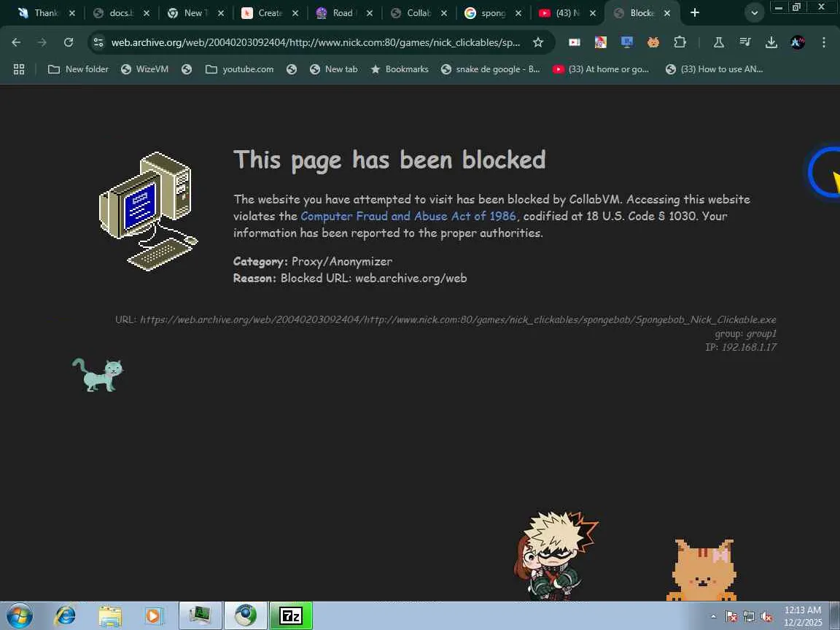Screen dimensions: 840x630
Task: Open the green terminal monitor taskbar app
Action: point(200,616)
